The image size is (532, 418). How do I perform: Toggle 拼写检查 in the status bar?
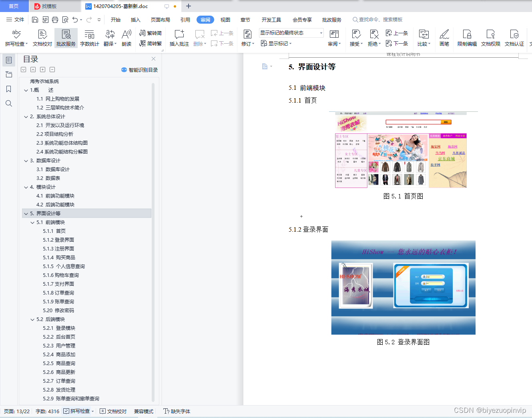tap(78, 411)
